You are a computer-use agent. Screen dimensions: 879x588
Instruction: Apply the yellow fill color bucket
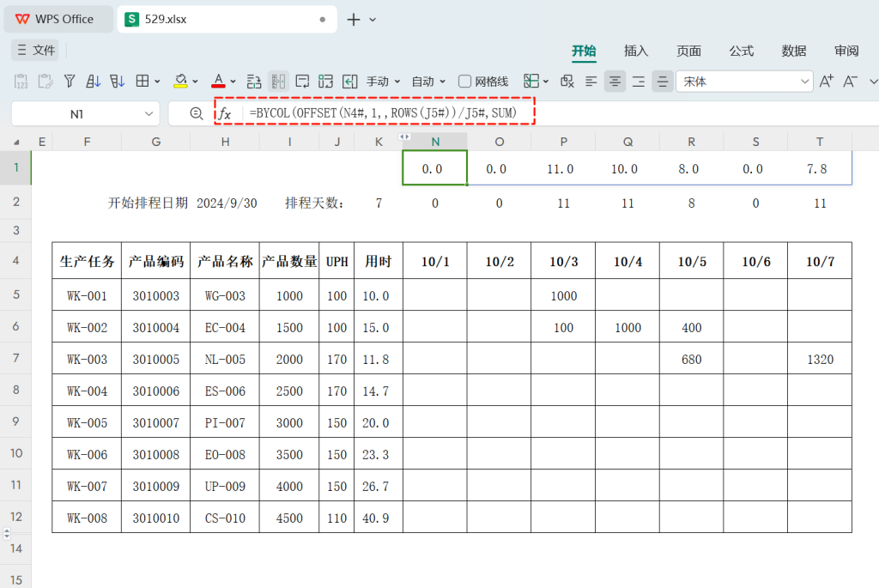tap(180, 82)
